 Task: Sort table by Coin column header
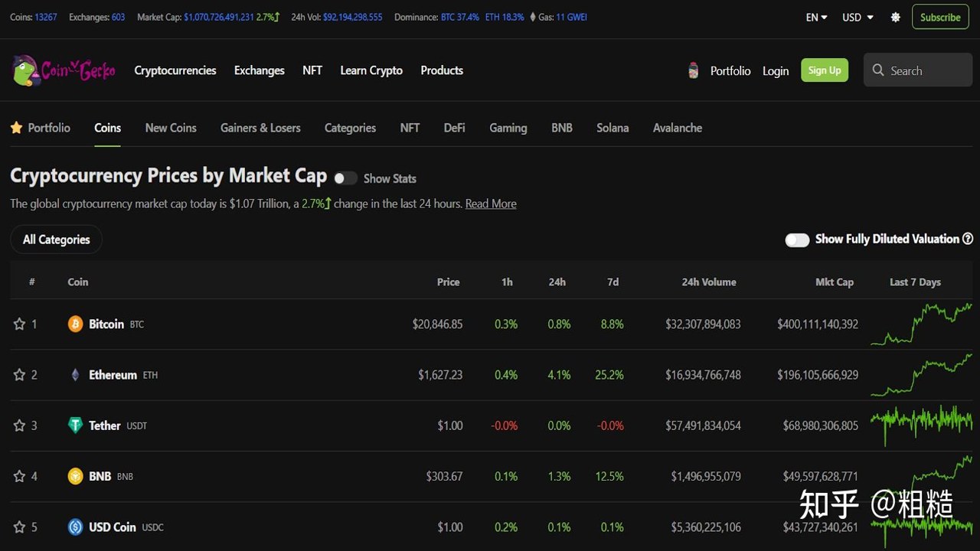tap(78, 282)
